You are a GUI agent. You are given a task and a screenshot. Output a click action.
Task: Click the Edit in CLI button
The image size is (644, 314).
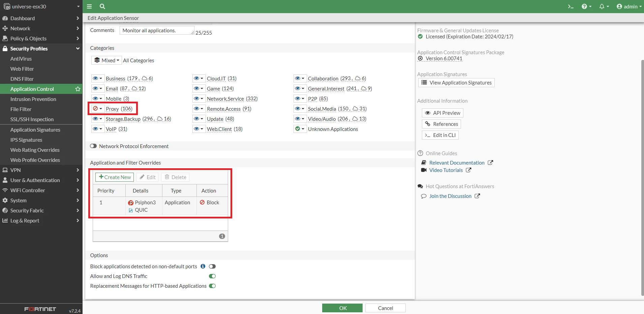[440, 135]
